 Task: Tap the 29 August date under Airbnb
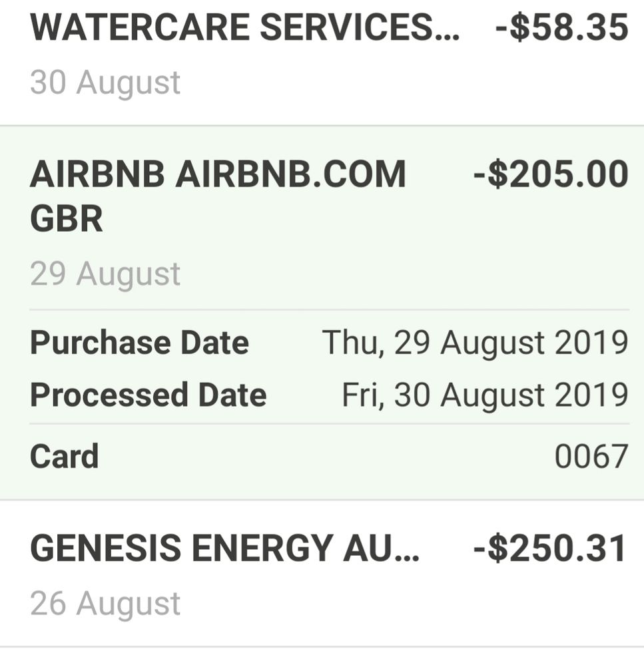point(105,274)
